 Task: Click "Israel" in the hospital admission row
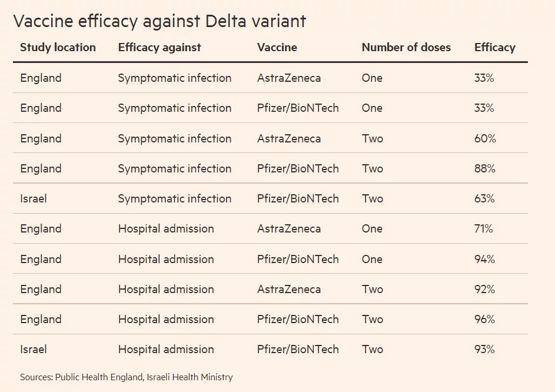click(34, 349)
